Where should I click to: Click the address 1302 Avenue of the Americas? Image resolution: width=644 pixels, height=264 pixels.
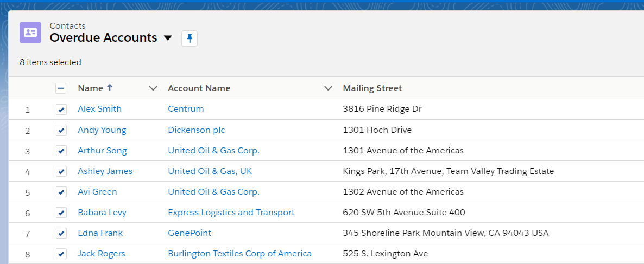click(403, 191)
